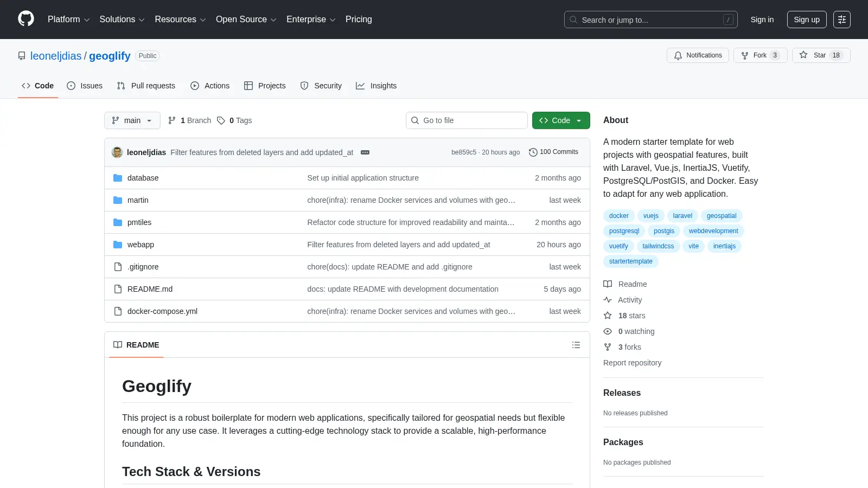This screenshot has height=488, width=868.
Task: Select the Code tab
Action: (38, 86)
